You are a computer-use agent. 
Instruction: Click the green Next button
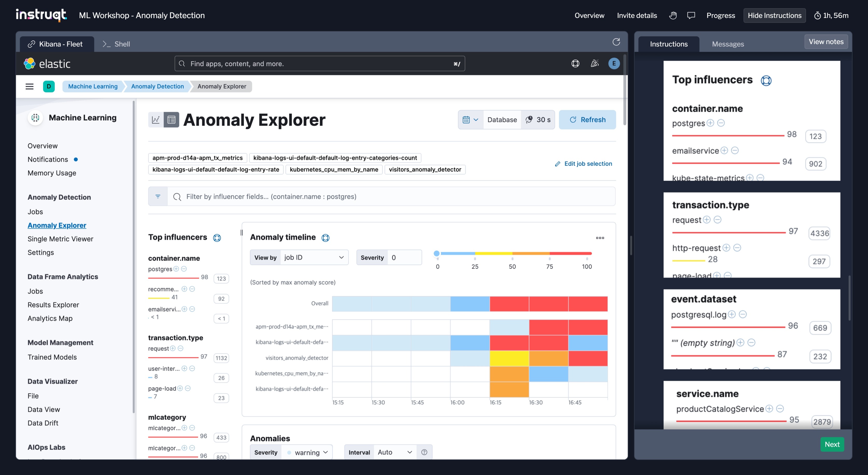pyautogui.click(x=832, y=444)
